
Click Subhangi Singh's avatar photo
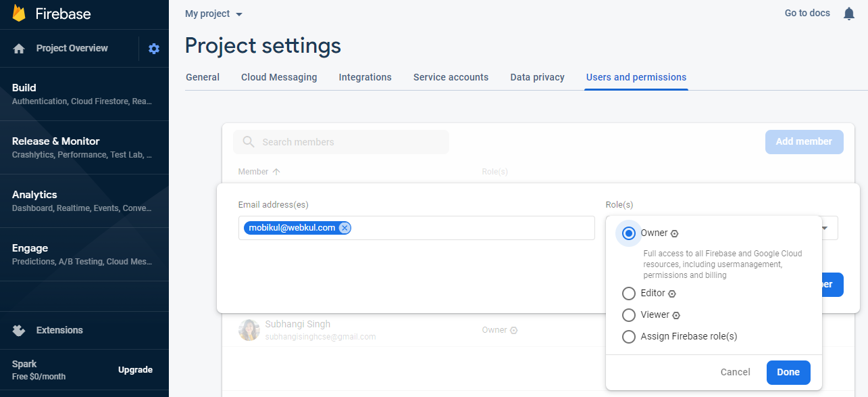tap(249, 330)
